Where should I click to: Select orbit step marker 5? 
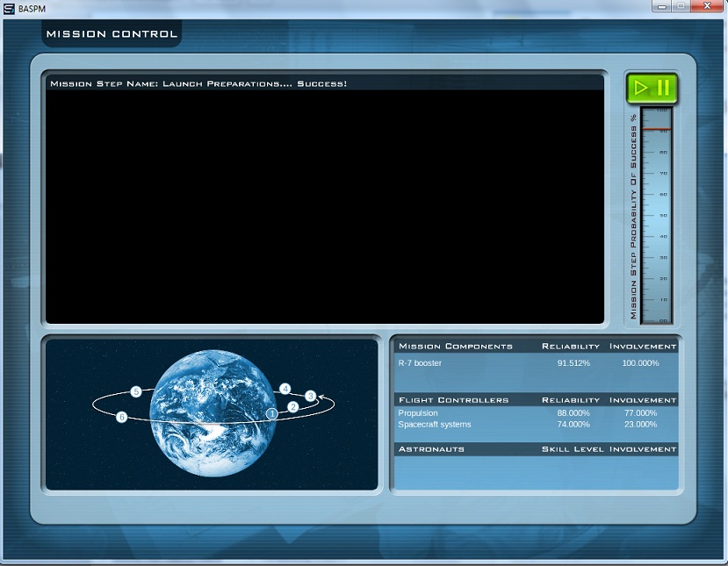pos(136,391)
